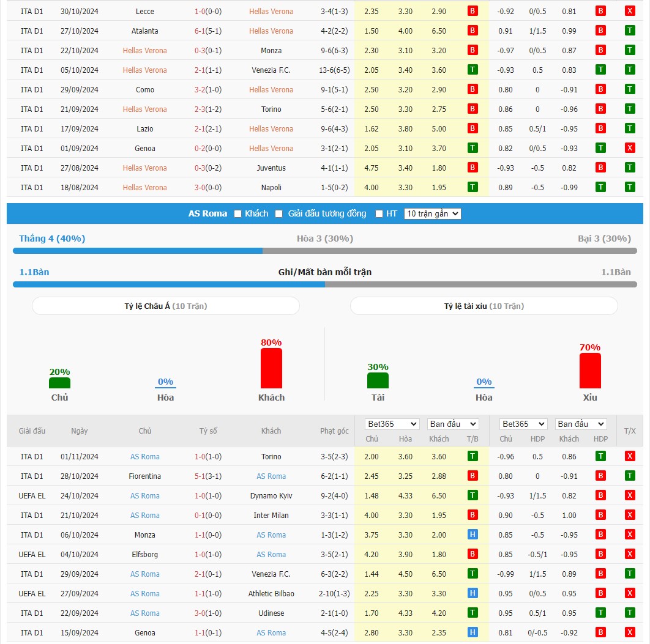Viewport: 650px width, 644px height.
Task: Click the red X badge in Genoa 01/09/2024 row
Action: 630,148
